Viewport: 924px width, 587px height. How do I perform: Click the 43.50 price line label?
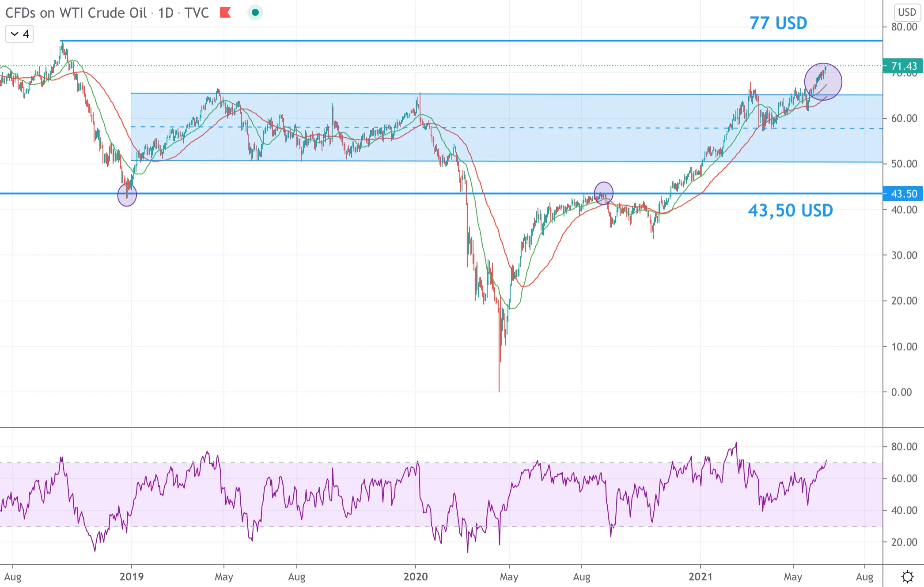click(903, 194)
